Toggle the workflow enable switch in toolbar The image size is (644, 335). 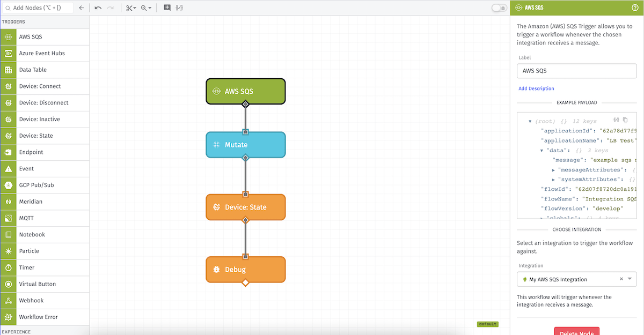(499, 8)
